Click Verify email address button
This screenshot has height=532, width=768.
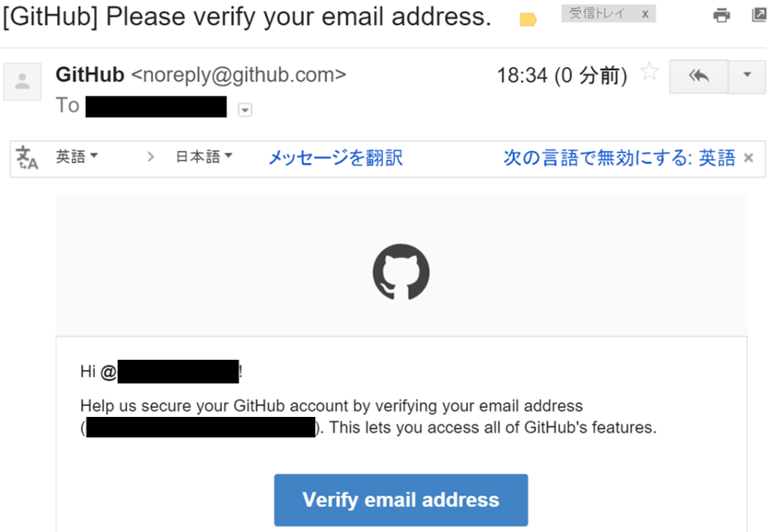click(x=401, y=500)
